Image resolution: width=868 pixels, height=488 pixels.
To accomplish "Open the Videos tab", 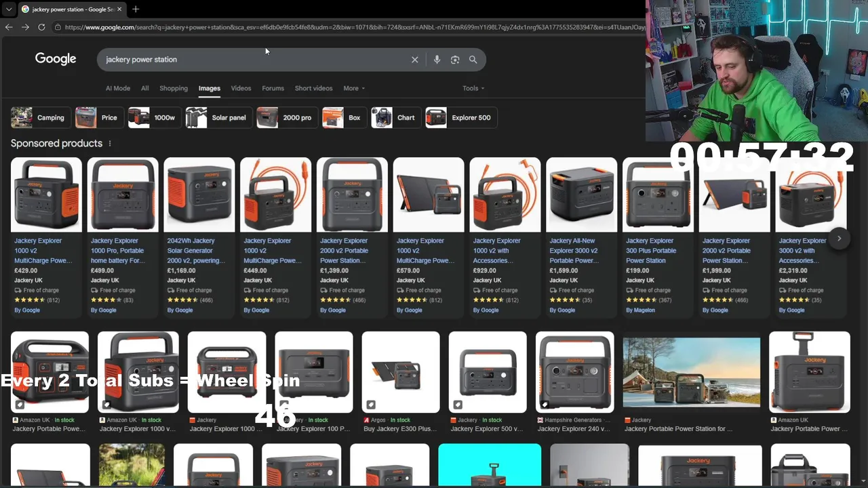I will coord(241,88).
